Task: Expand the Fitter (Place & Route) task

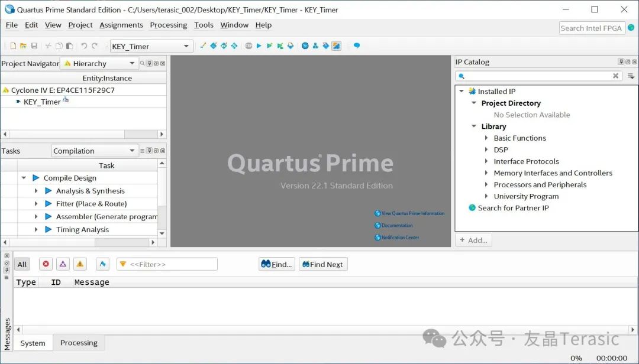Action: point(36,204)
